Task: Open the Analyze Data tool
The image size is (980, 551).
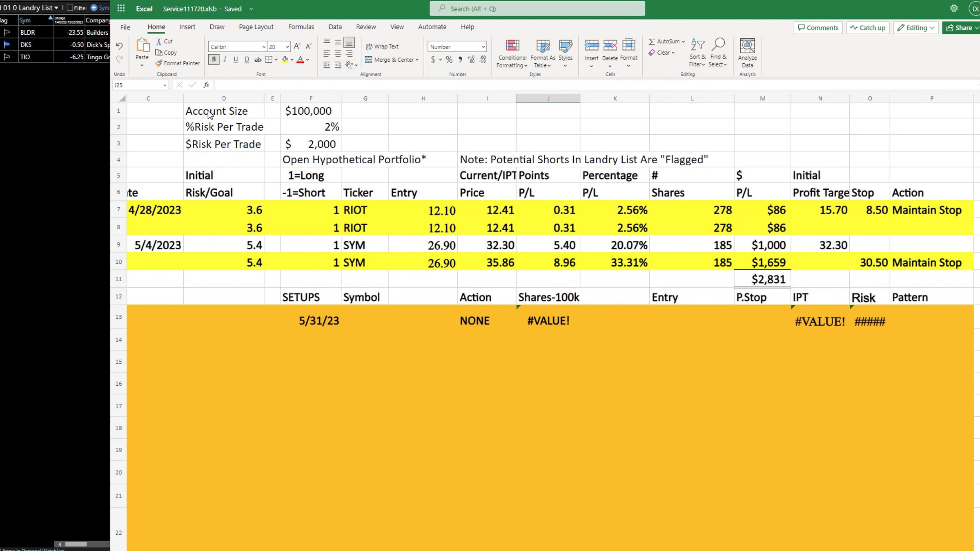Action: tap(747, 53)
